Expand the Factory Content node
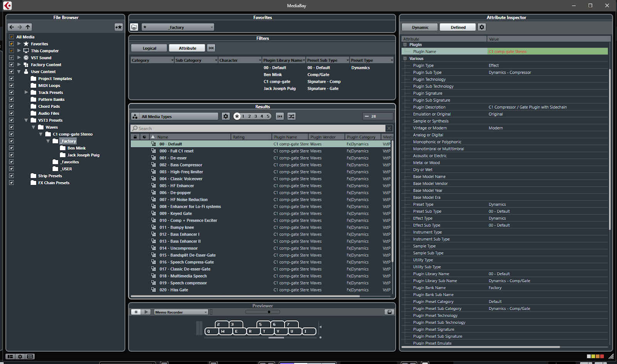 [x=19, y=65]
